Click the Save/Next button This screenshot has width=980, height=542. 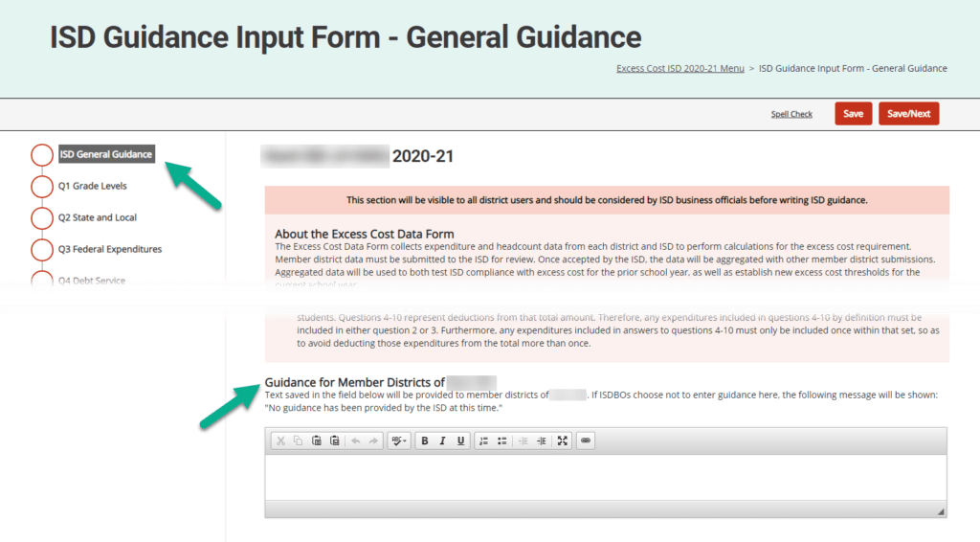pos(908,114)
